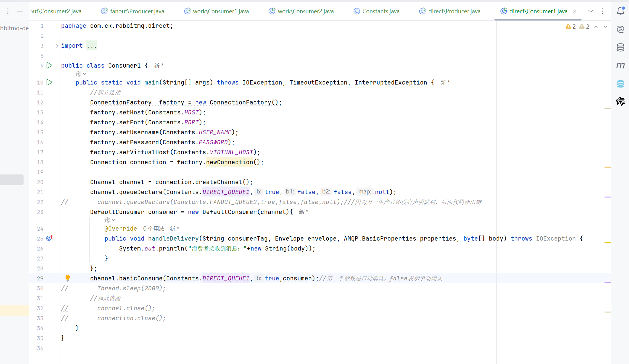Open the Notifications bell panel
The image size is (629, 364).
(620, 11)
